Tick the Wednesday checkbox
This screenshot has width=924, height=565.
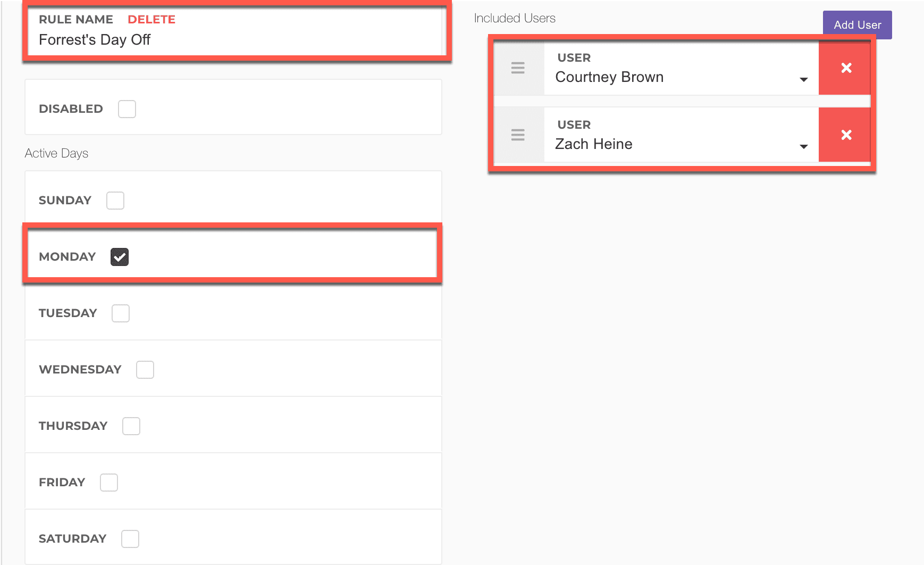(x=145, y=370)
